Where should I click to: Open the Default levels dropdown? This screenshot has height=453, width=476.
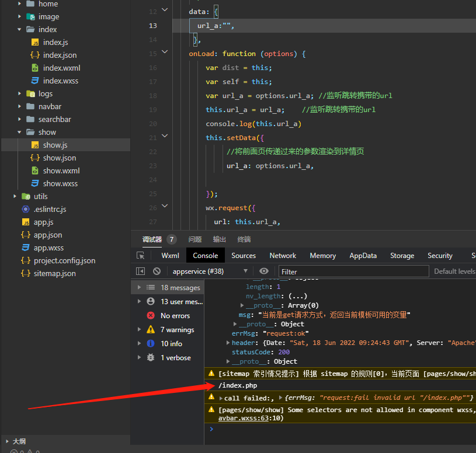coord(455,271)
